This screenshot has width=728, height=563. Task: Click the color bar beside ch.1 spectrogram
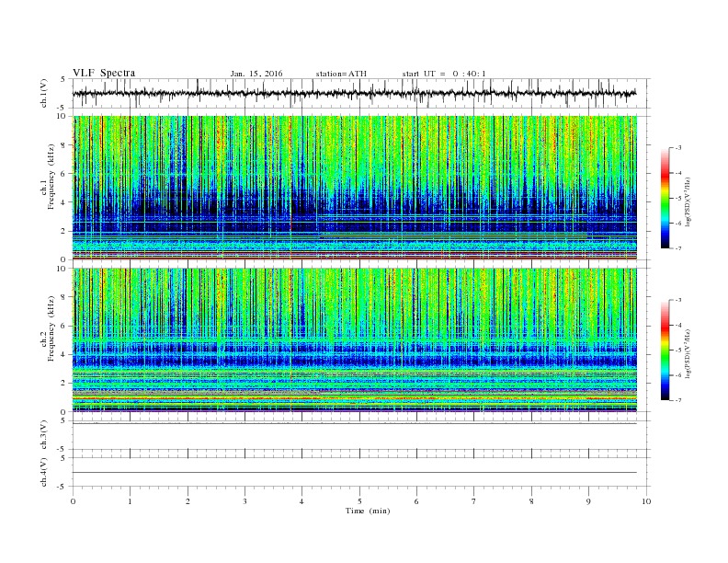[665, 199]
